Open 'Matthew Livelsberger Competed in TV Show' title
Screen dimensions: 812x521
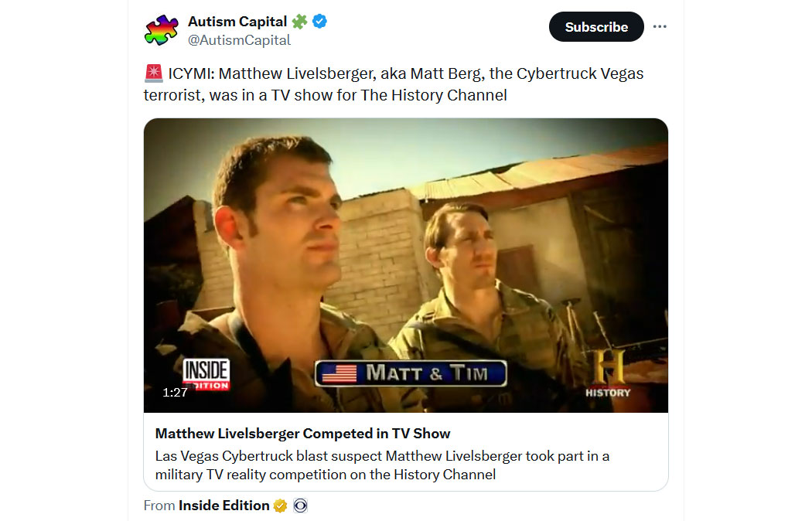302,434
